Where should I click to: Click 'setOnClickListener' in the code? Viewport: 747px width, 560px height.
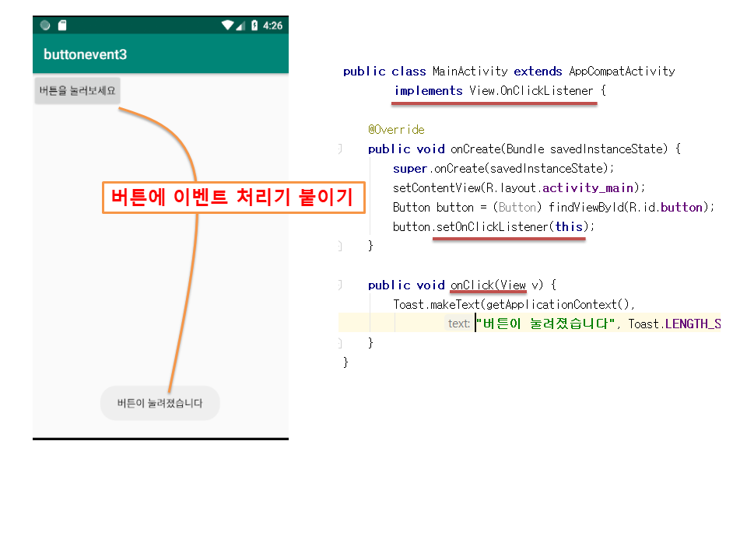pyautogui.click(x=490, y=227)
